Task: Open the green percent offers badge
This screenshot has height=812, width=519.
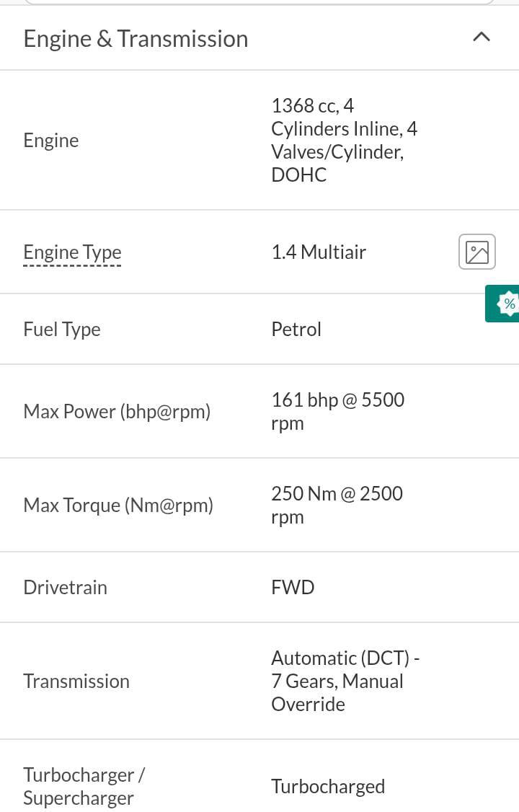Action: point(502,304)
